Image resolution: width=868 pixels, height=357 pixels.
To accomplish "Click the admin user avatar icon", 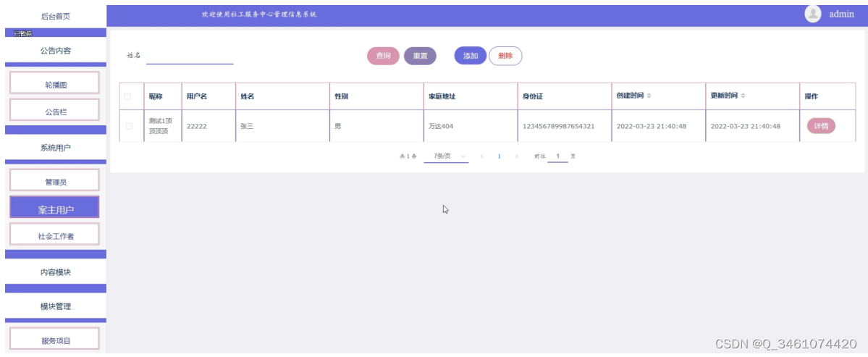I will (x=812, y=14).
